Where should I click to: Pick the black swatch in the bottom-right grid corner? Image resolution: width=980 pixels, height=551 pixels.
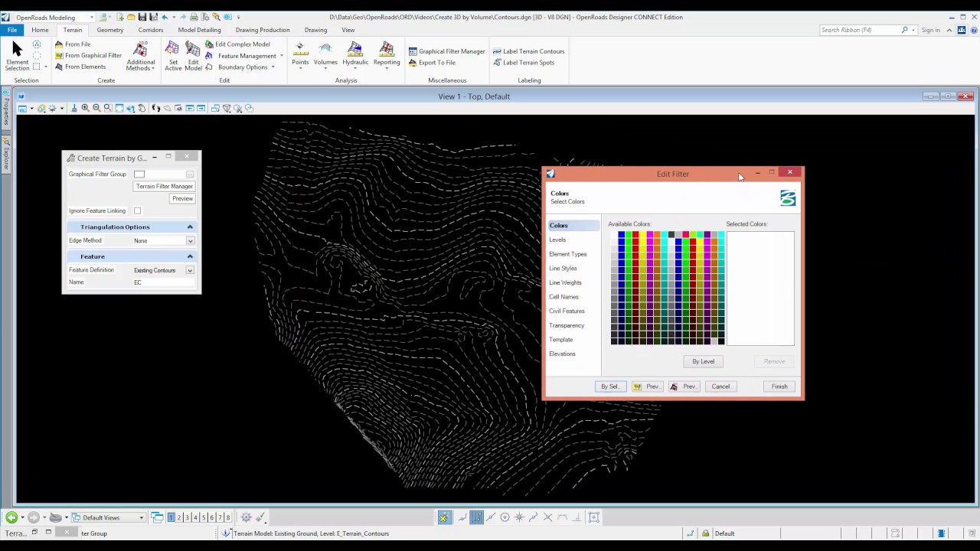[x=721, y=341]
